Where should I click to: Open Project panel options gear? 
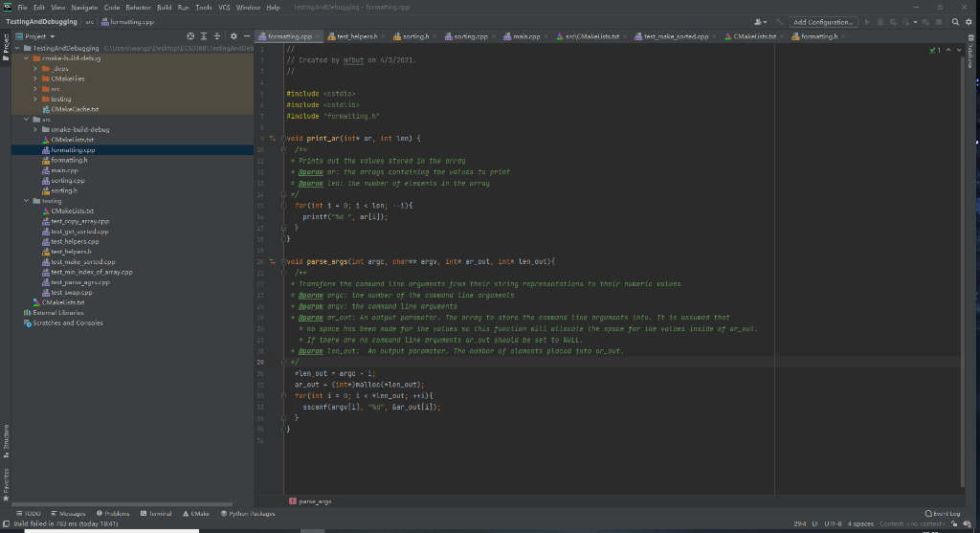pyautogui.click(x=234, y=36)
